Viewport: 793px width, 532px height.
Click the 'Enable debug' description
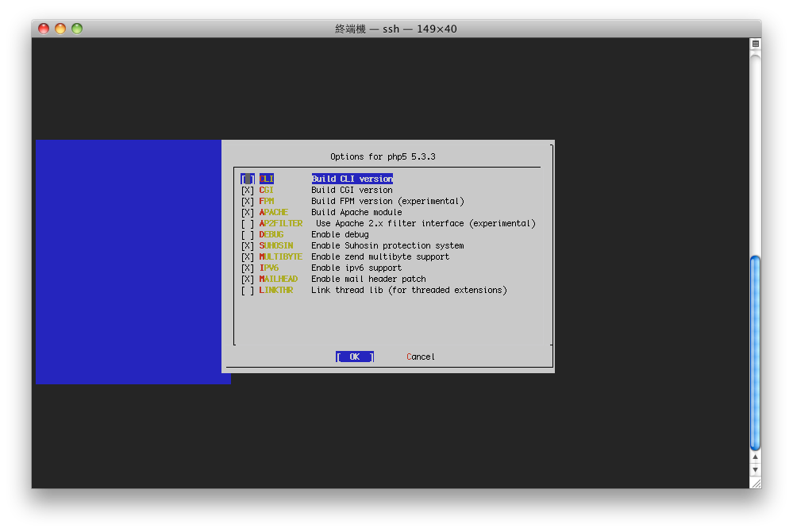(340, 235)
